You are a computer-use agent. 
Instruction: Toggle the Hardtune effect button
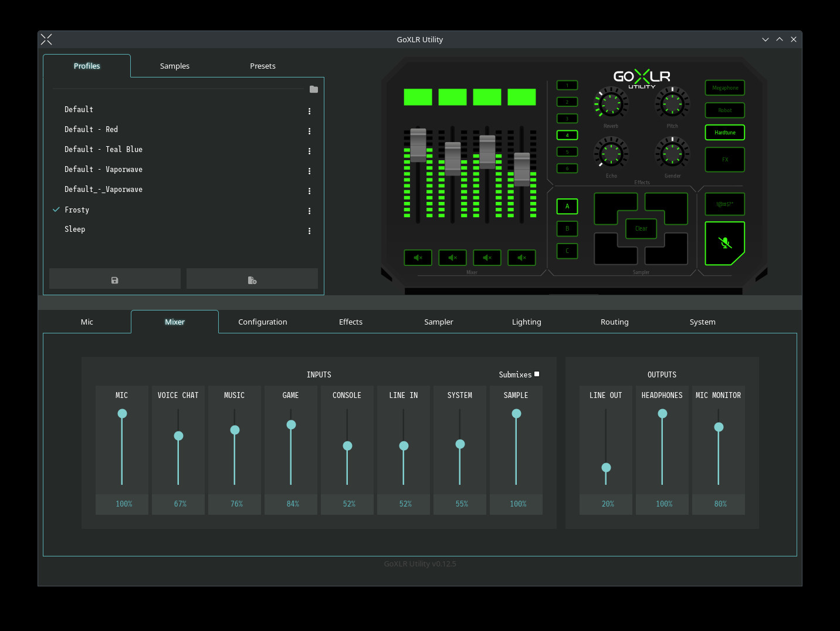(725, 133)
